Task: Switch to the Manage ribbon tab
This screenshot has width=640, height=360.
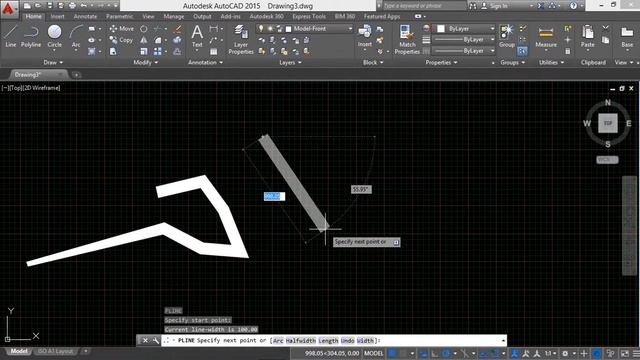Action: tap(173, 16)
